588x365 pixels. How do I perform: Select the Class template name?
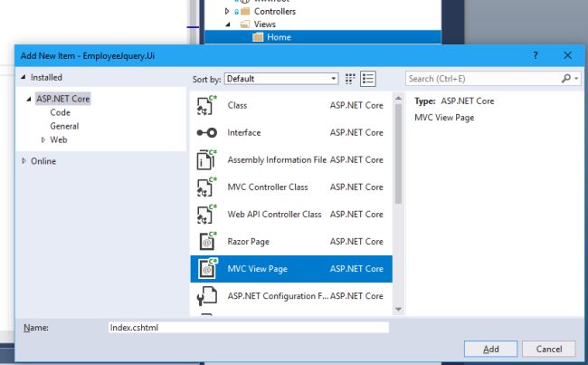click(237, 106)
